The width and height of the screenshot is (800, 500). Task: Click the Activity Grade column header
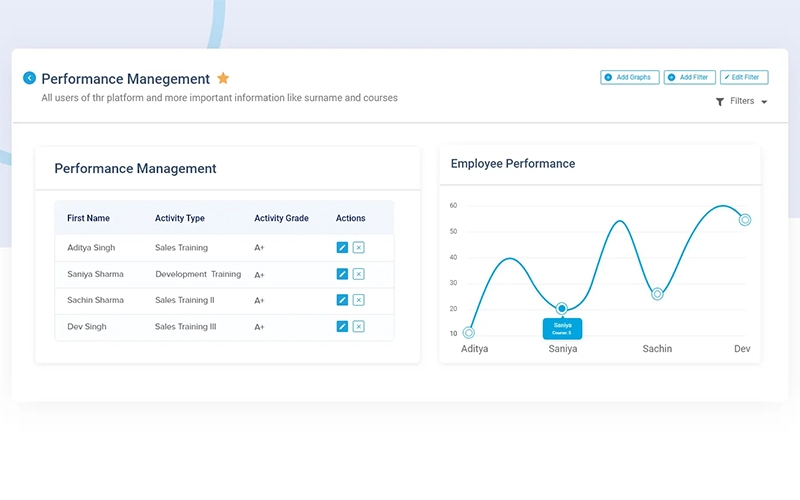pyautogui.click(x=281, y=218)
